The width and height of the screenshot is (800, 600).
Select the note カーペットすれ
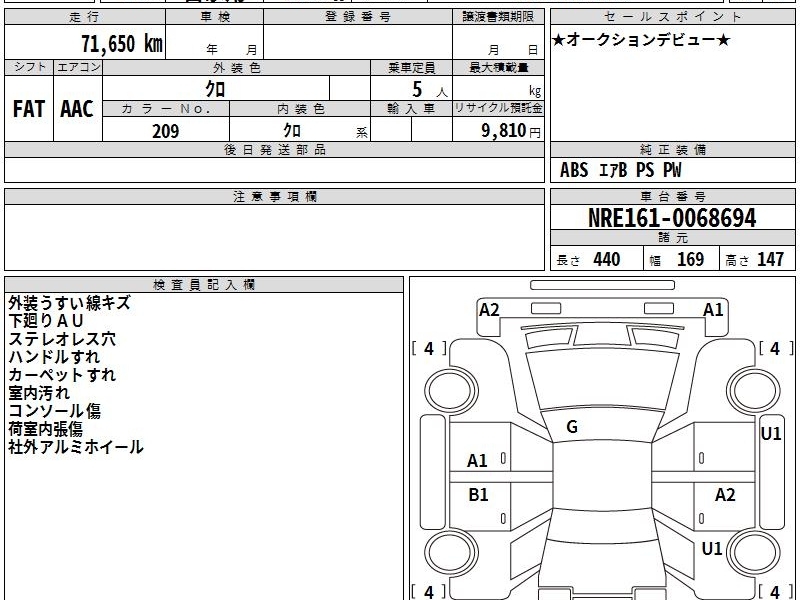tap(62, 375)
